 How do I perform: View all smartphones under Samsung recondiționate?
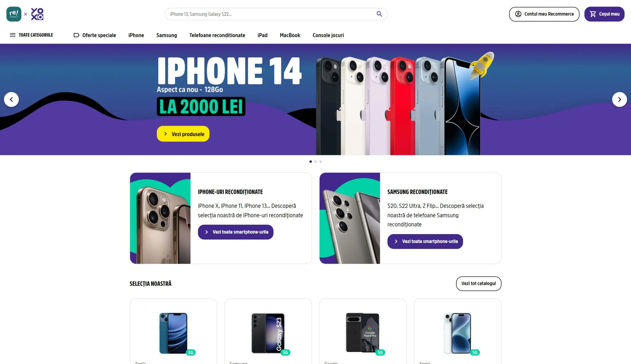point(425,241)
